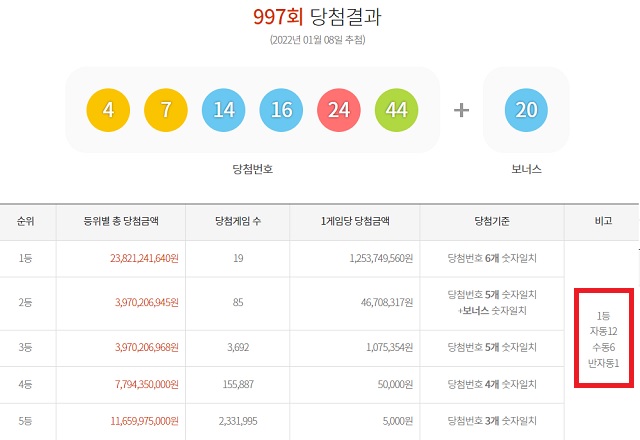
Task: Click the plus sign before bonus ball
Action: 461,110
